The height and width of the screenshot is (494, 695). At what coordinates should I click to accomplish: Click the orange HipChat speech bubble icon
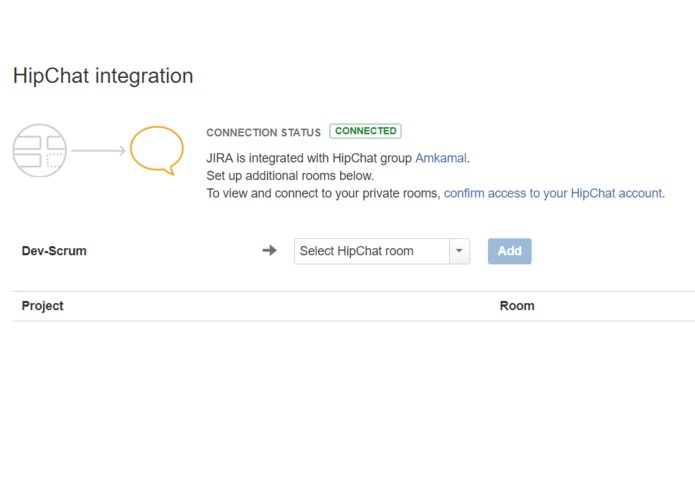[x=157, y=150]
